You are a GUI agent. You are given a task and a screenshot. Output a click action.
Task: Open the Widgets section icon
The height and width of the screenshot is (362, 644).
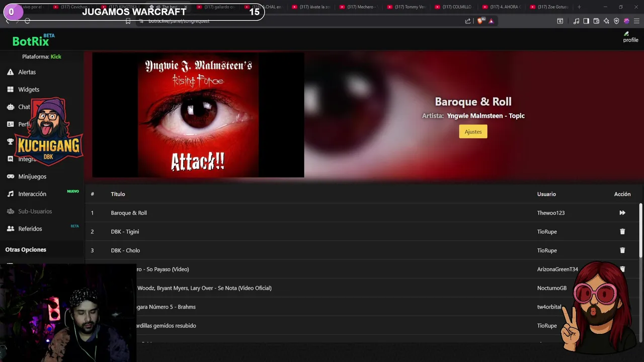(10, 89)
